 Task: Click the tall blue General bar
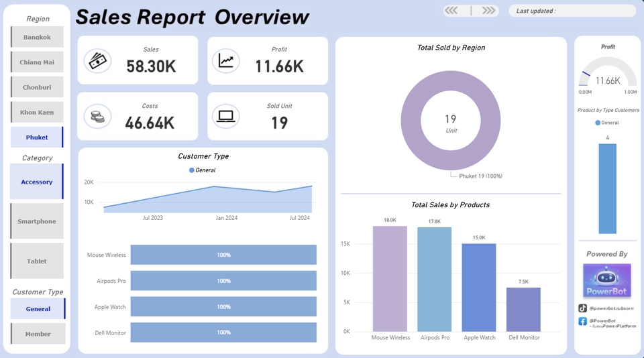pos(608,188)
